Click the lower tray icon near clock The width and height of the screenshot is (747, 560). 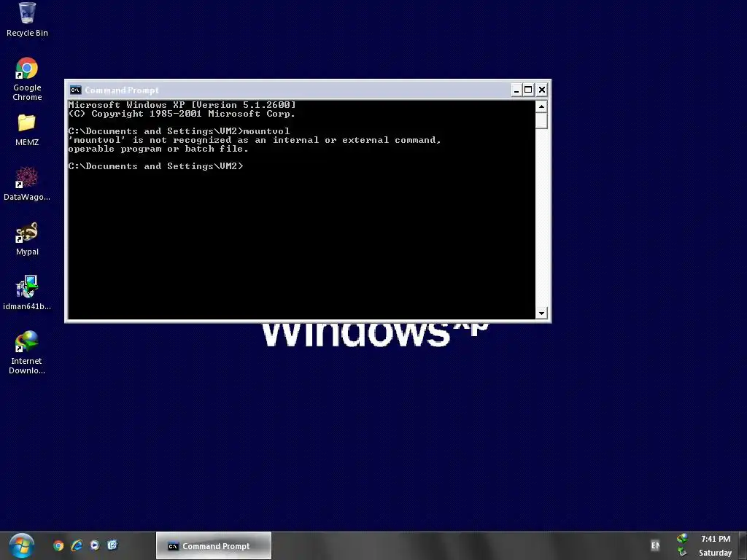click(682, 553)
